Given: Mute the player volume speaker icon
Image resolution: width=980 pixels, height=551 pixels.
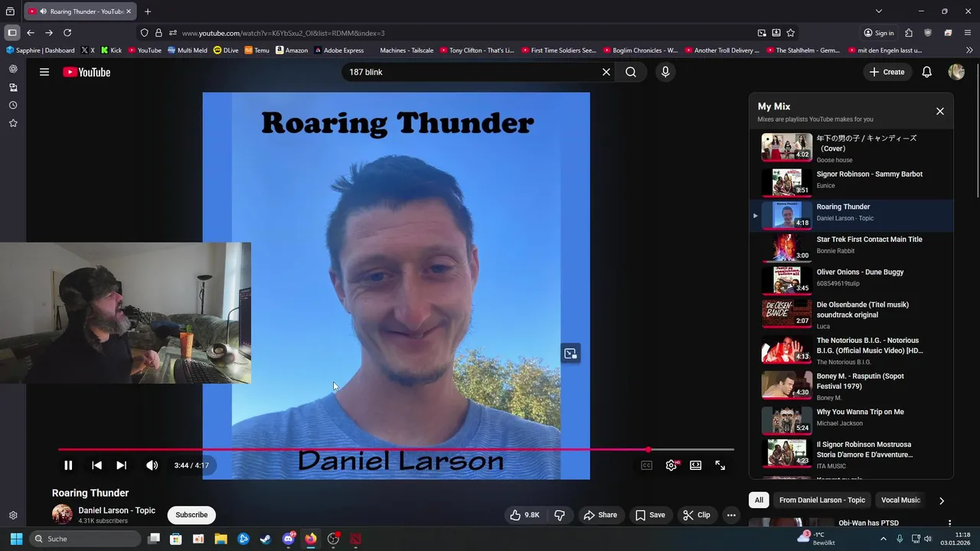Looking at the screenshot, I should point(152,465).
